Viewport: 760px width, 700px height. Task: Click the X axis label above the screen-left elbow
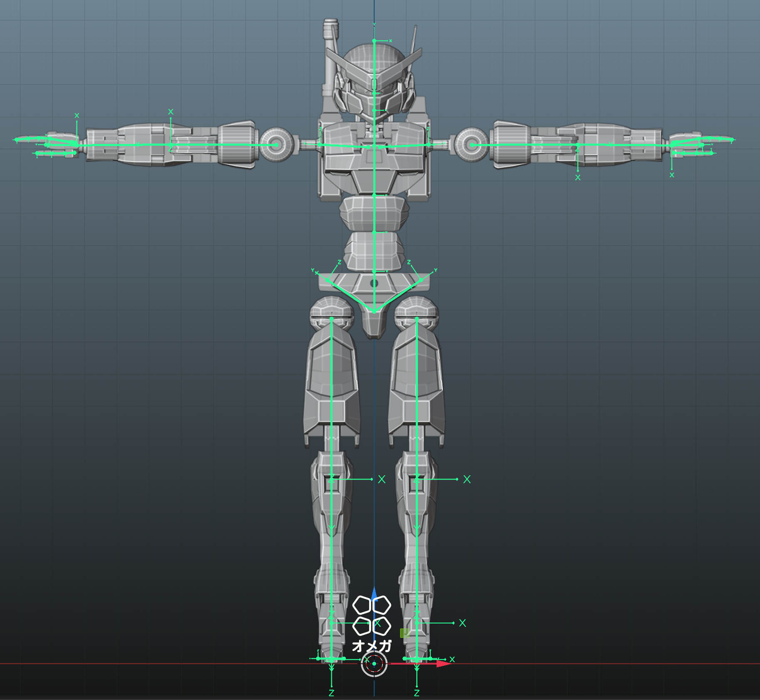tap(171, 112)
